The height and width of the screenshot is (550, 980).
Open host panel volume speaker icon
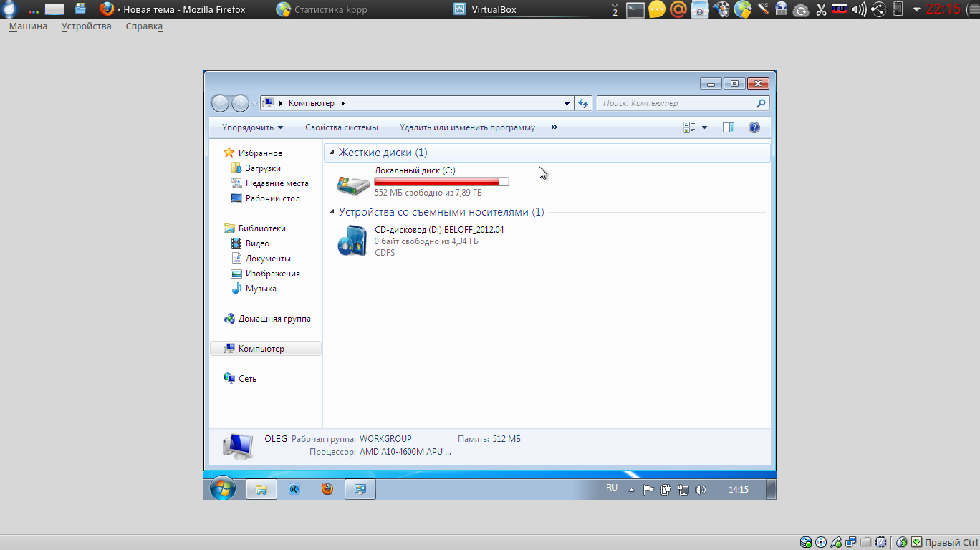pos(859,9)
